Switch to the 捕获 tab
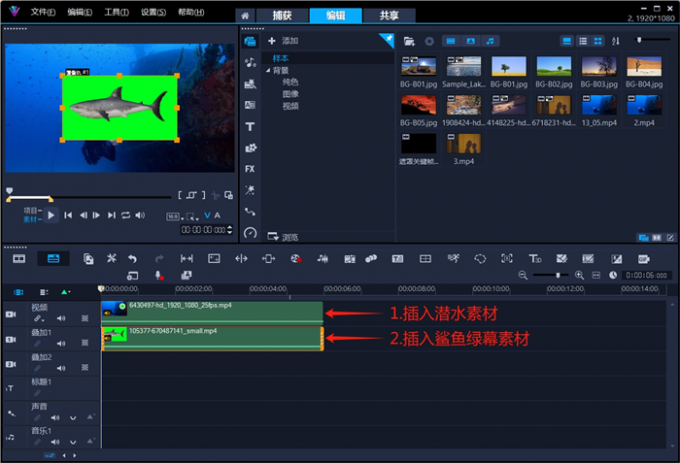Viewport: 680px width, 463px height. [x=282, y=16]
